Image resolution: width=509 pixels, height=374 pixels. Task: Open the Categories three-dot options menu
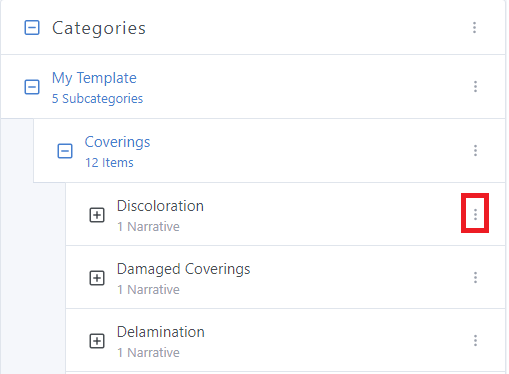click(474, 27)
